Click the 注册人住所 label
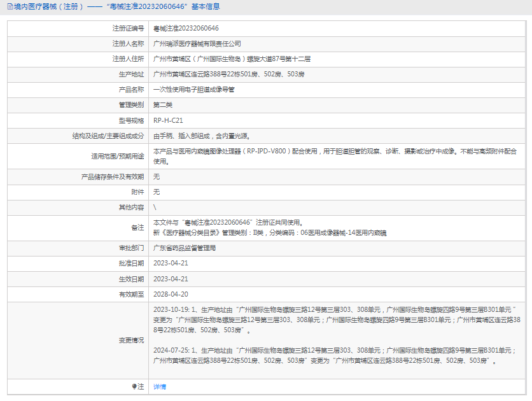The width and height of the screenshot is (532, 401). point(129,59)
